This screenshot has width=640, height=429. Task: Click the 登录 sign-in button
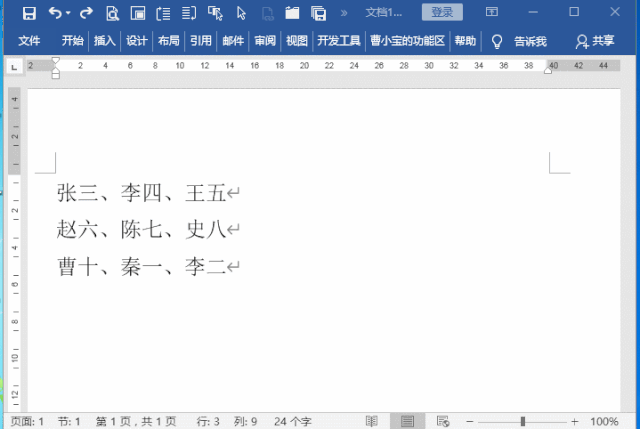(442, 12)
